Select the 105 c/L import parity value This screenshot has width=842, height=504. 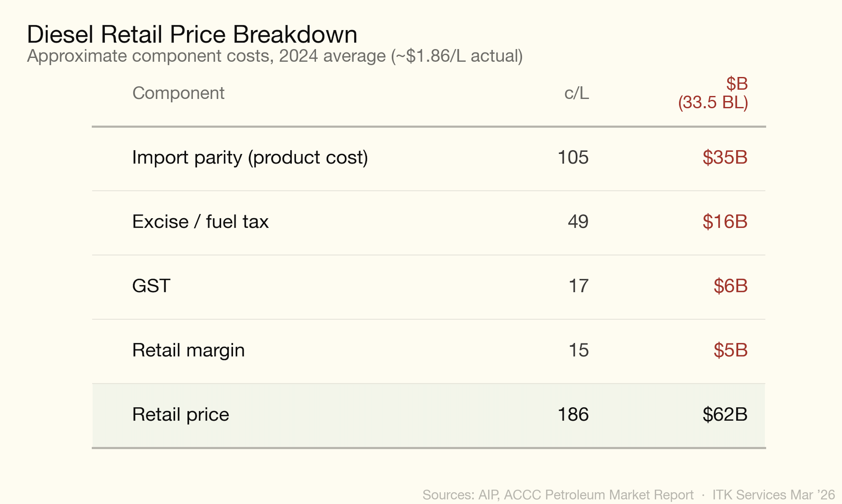[573, 158]
